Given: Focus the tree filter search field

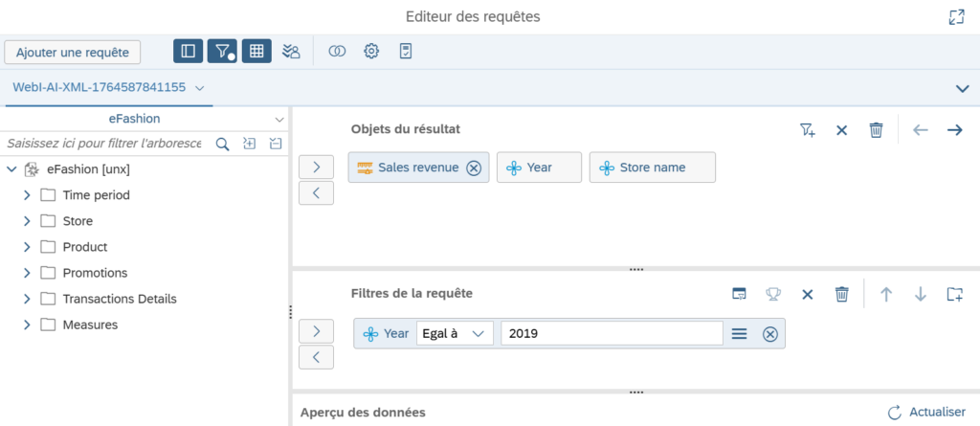Looking at the screenshot, I should click(x=103, y=144).
